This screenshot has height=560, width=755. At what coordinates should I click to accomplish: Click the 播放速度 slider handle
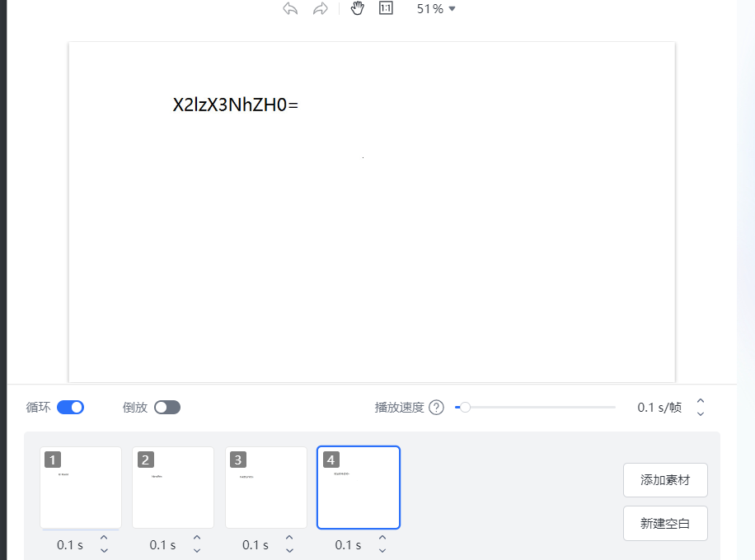click(x=465, y=408)
